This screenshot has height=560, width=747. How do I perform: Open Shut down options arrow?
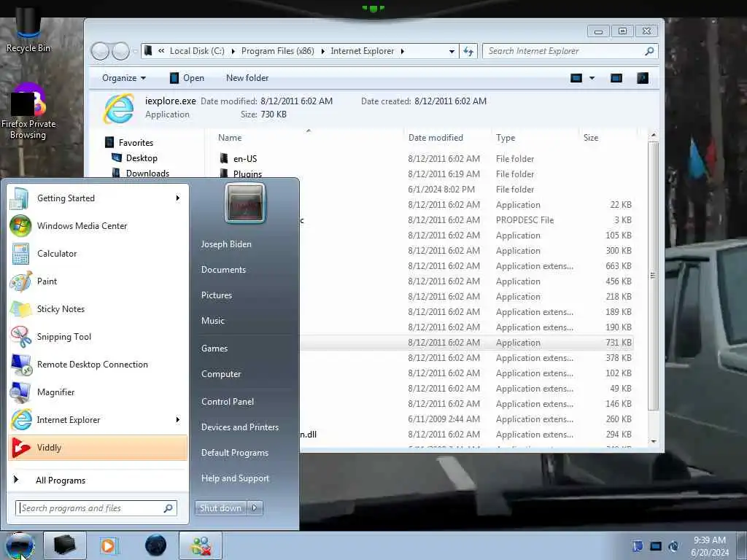point(255,508)
